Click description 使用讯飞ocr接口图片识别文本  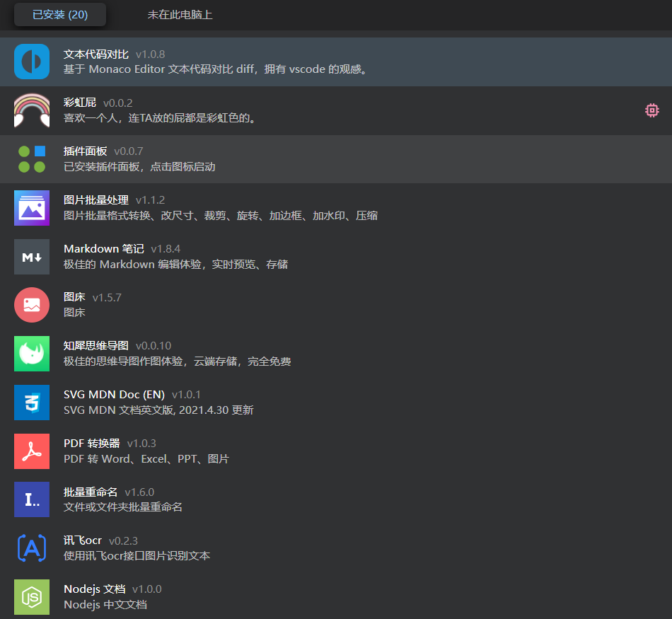pyautogui.click(x=137, y=556)
